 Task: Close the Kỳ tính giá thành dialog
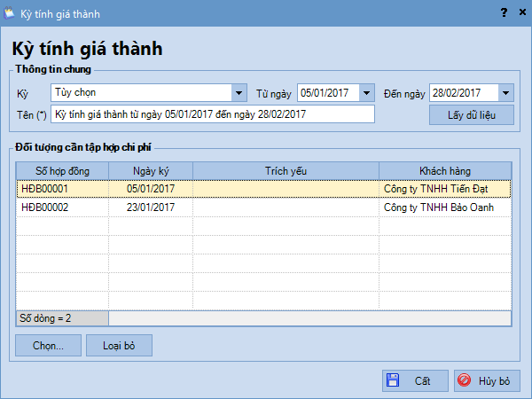(x=520, y=12)
